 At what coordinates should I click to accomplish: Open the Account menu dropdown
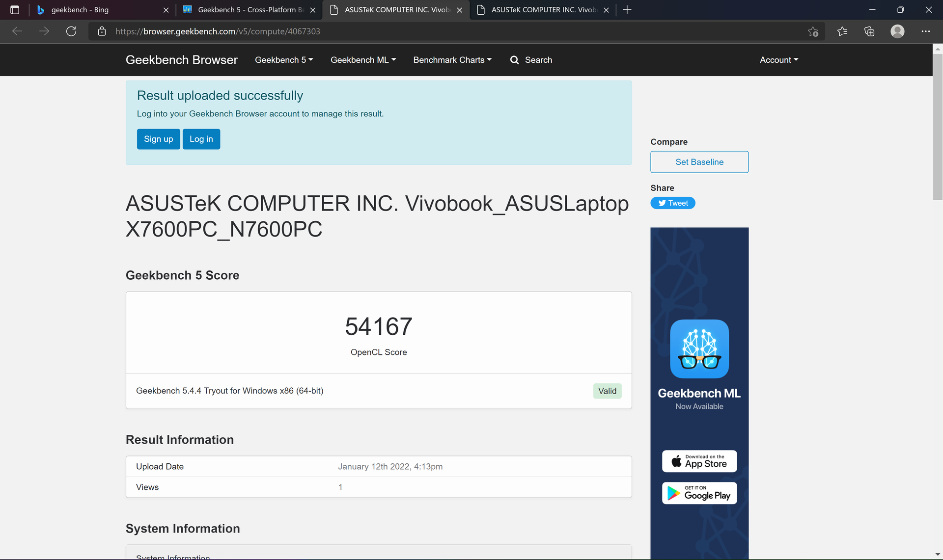pyautogui.click(x=779, y=60)
